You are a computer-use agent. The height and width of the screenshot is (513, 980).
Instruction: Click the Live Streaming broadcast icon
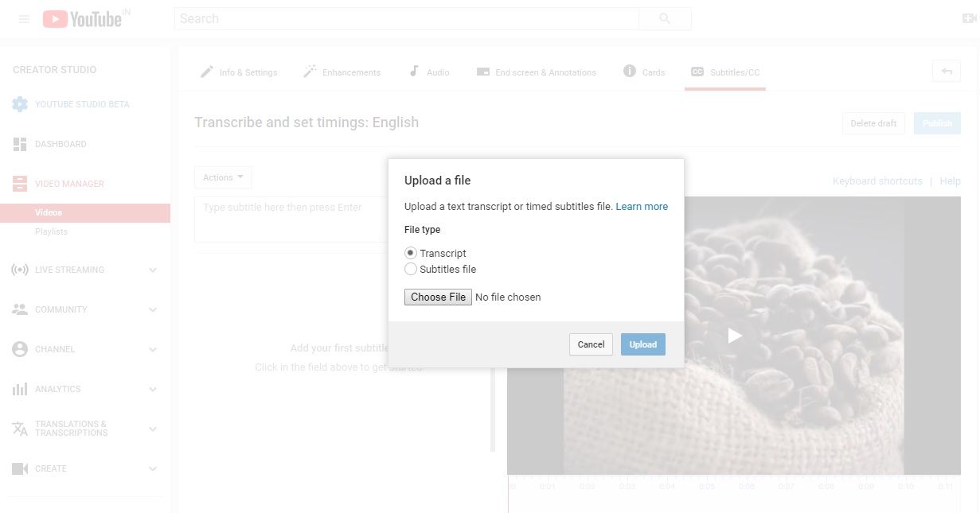click(x=20, y=270)
